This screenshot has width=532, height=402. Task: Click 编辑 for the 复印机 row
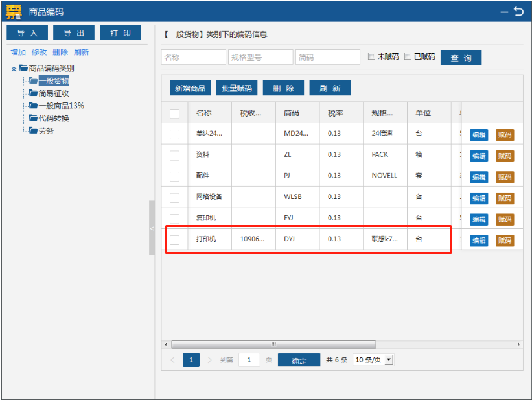479,219
